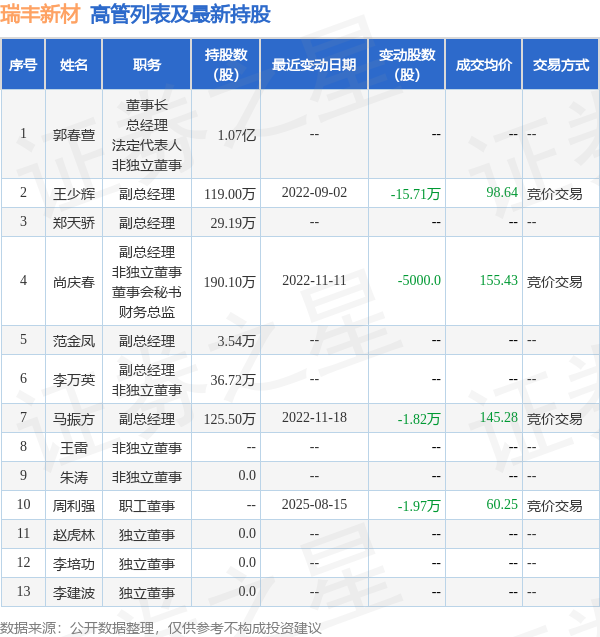Select the name 范金凤

point(74,340)
